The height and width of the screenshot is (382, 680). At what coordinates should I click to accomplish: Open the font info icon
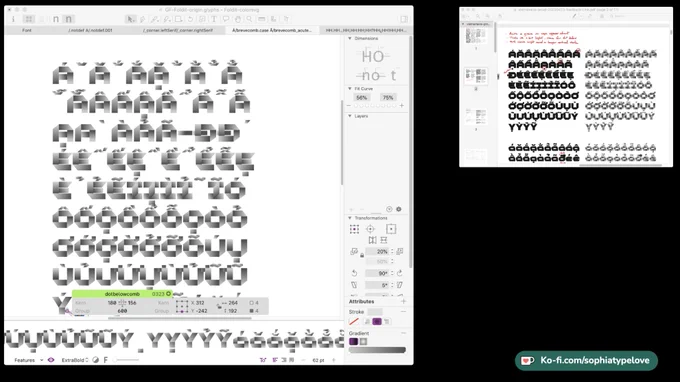[x=13, y=19]
